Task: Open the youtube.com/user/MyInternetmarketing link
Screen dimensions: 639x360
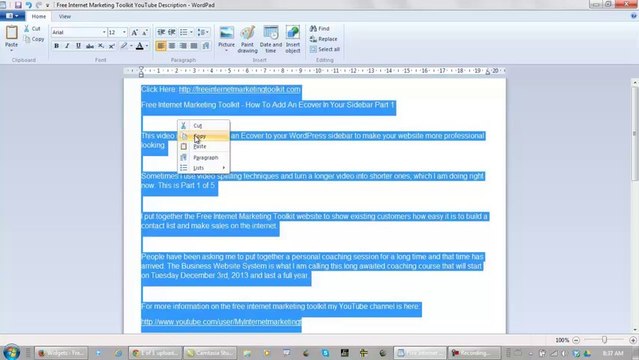Action: [221, 322]
